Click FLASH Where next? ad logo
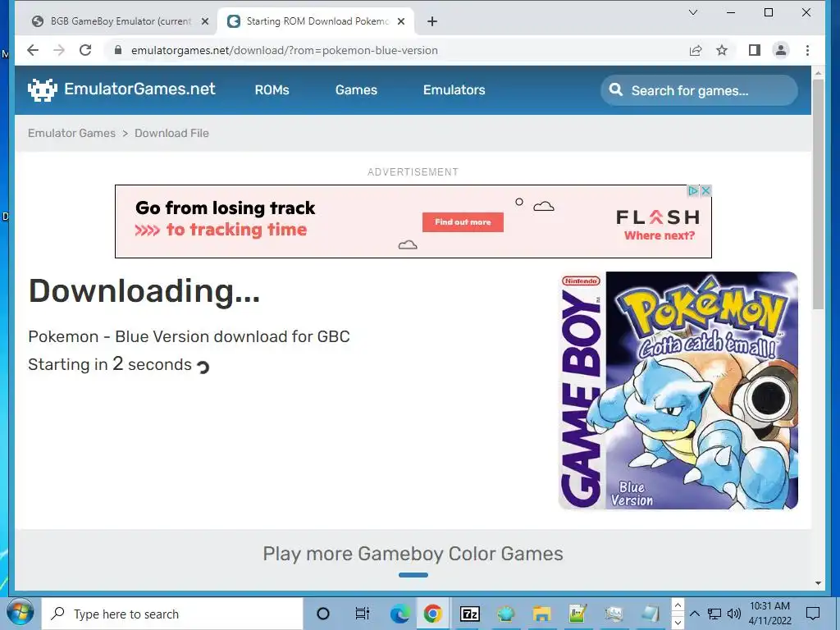Viewport: 840px width, 630px height. coord(659,225)
